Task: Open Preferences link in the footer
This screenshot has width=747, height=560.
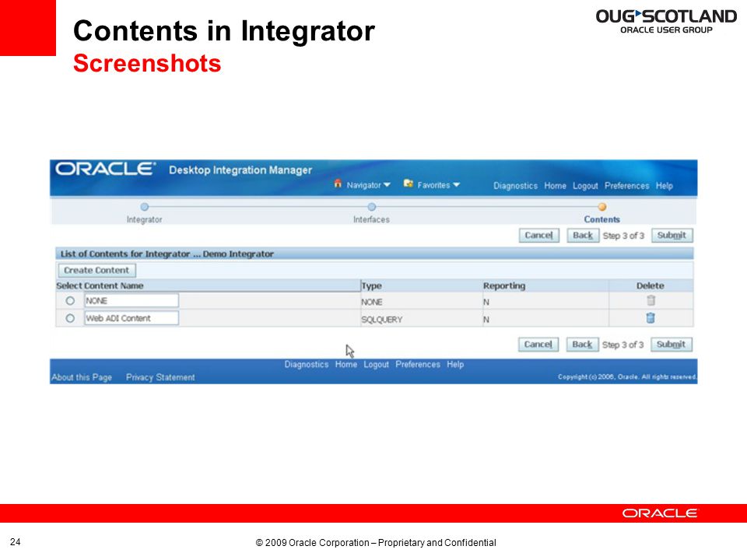Action: pyautogui.click(x=418, y=364)
